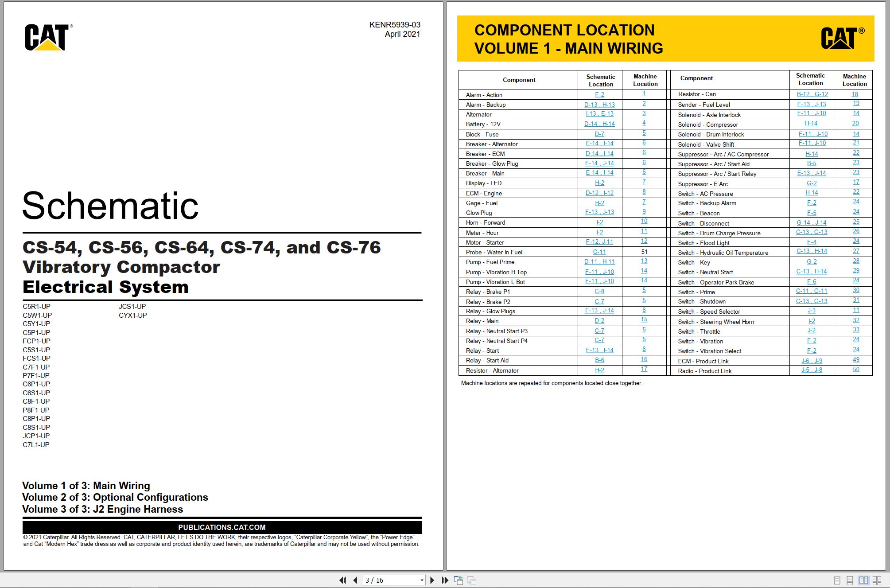Click the Switch - Hydraulic Oil Temperature component name
The image size is (890, 588).
click(x=723, y=253)
